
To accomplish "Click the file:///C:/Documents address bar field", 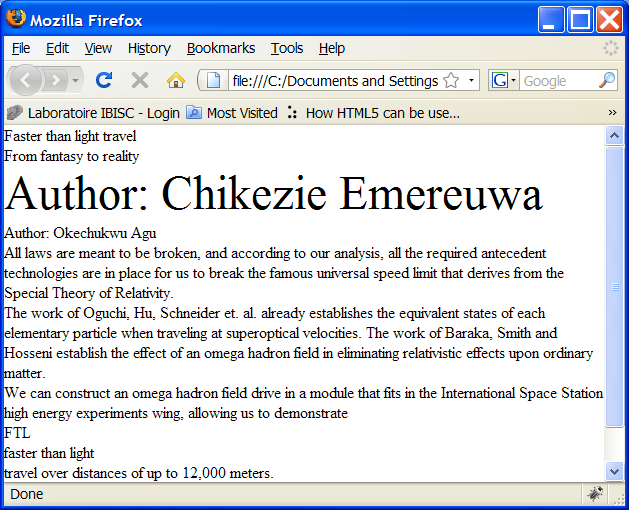I will click(335, 81).
